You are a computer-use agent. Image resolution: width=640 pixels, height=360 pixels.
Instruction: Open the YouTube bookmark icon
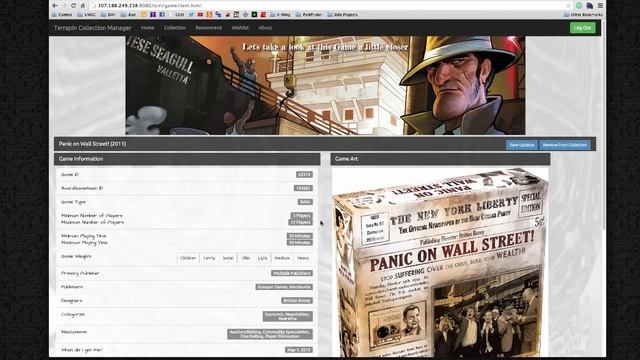point(200,14)
